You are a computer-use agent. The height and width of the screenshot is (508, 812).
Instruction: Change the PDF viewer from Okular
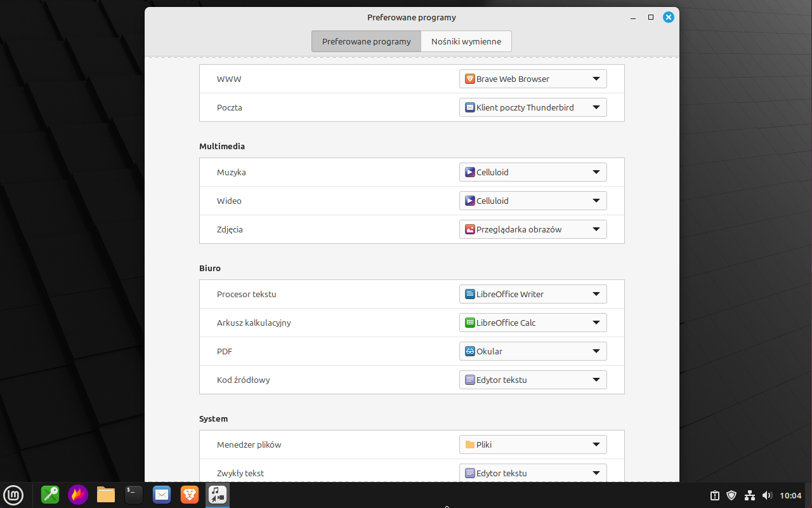[533, 351]
